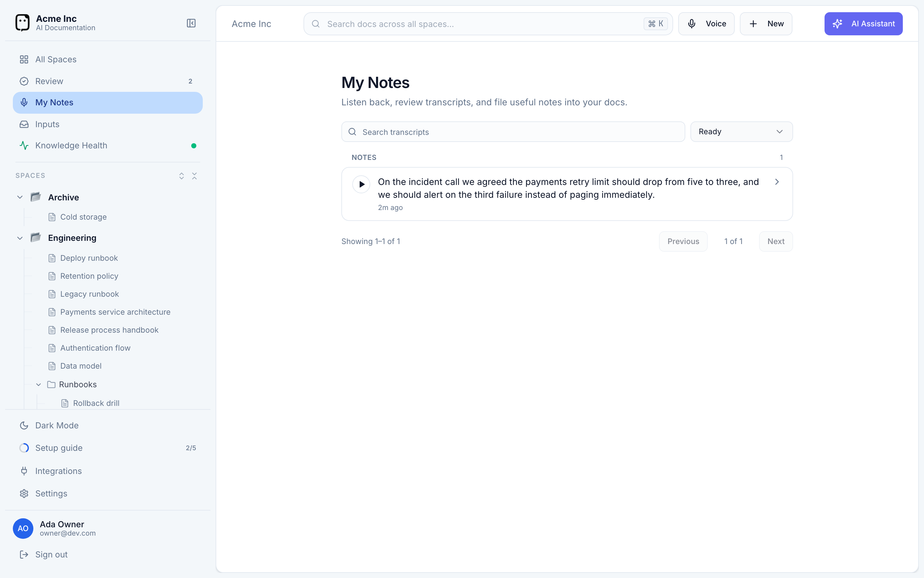Collapse the sidebar panel icon
The height and width of the screenshot is (578, 924).
click(191, 23)
